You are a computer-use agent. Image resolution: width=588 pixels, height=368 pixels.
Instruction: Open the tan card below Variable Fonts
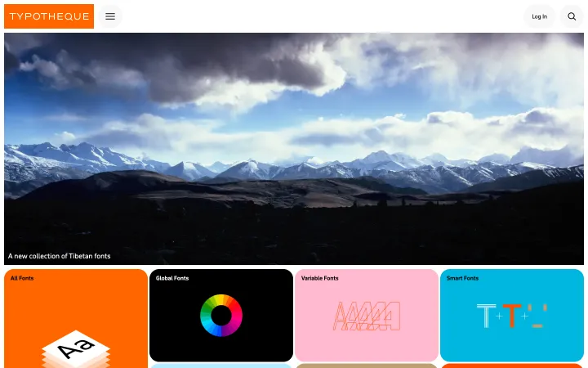367,366
